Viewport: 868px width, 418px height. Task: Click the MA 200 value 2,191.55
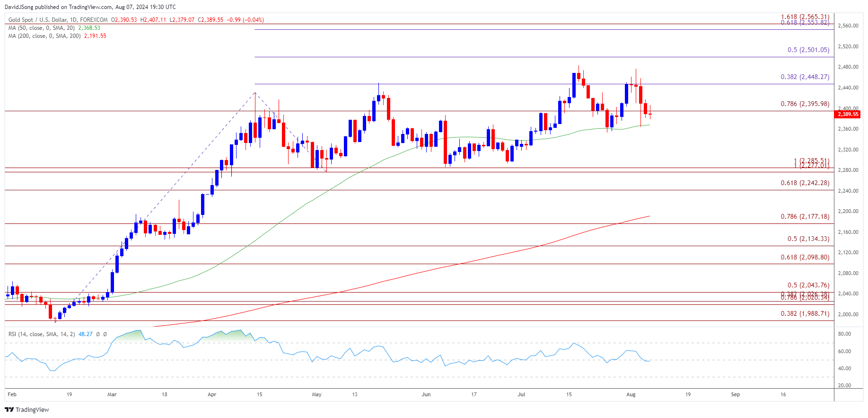[x=95, y=36]
